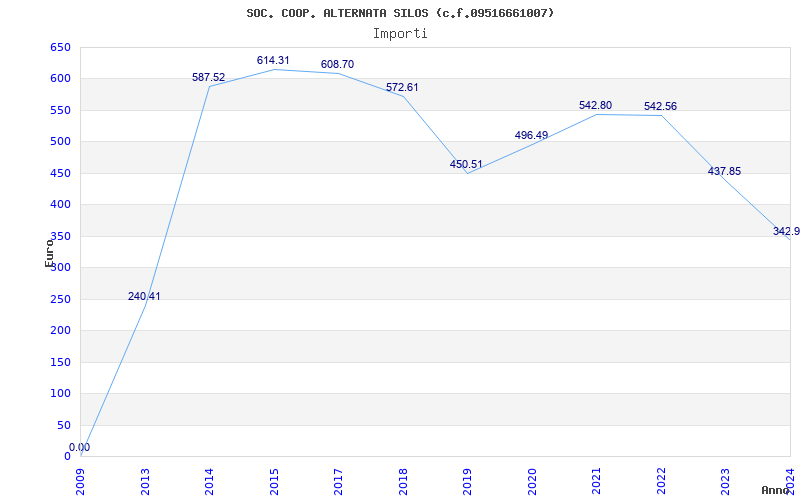Select the 614.31 data label
The height and width of the screenshot is (500, 800).
tap(273, 60)
